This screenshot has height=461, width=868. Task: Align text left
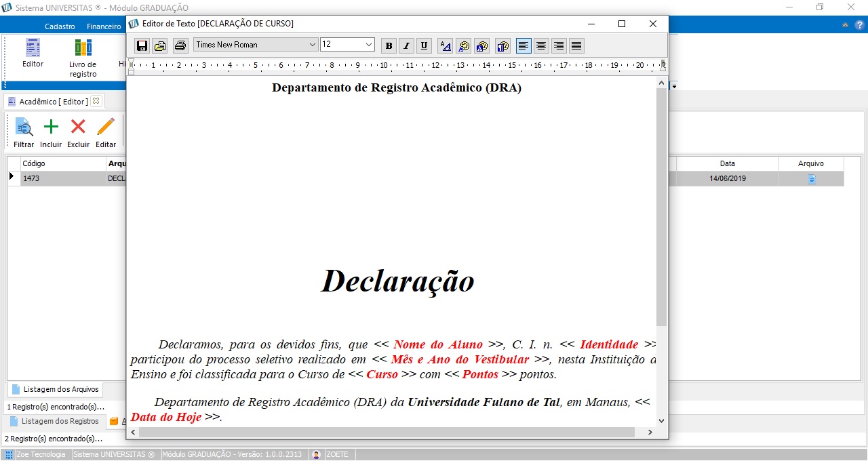point(524,45)
